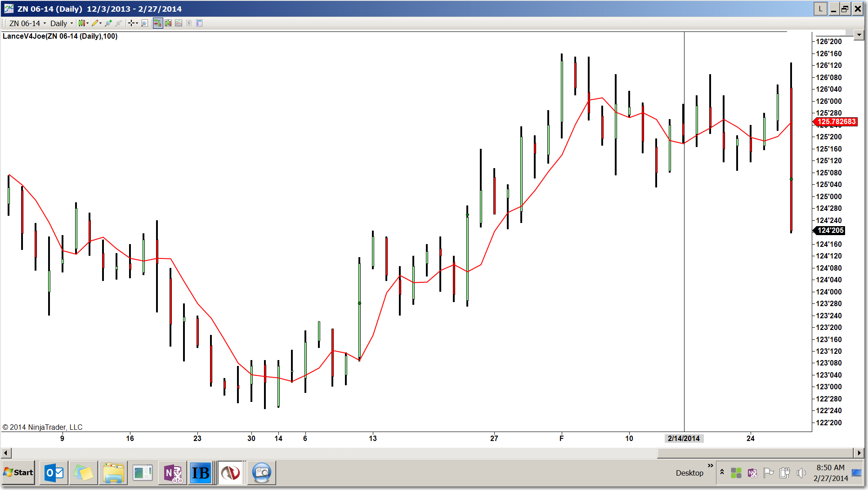Click the Desktop toolbar label
Image resolution: width=868 pixels, height=490 pixels.
(x=689, y=472)
